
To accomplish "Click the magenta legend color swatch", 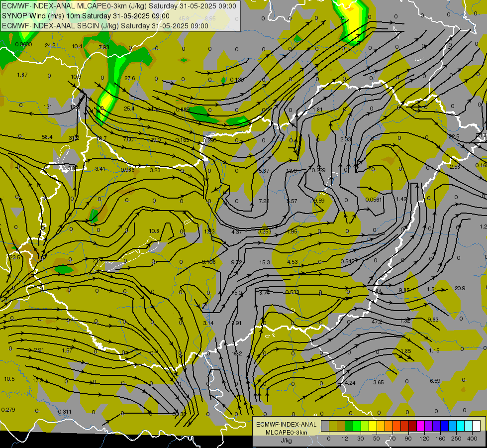I will pyautogui.click(x=421, y=426).
